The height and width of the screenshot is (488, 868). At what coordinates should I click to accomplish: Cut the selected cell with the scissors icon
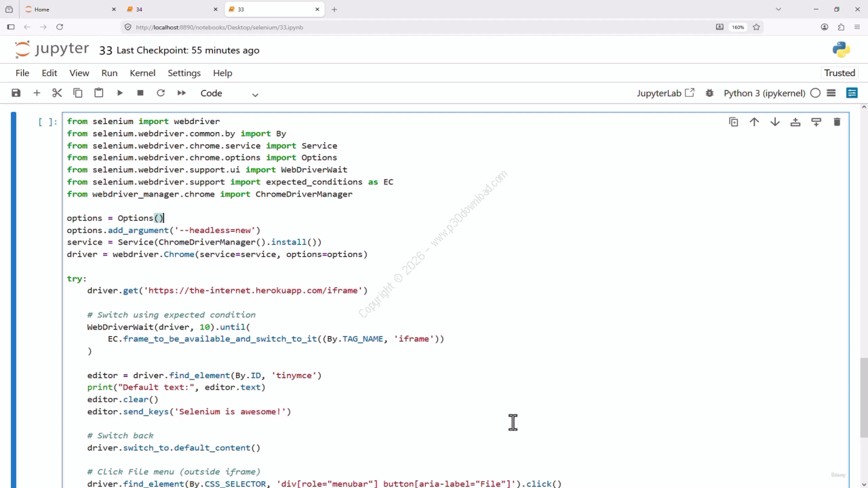point(57,93)
